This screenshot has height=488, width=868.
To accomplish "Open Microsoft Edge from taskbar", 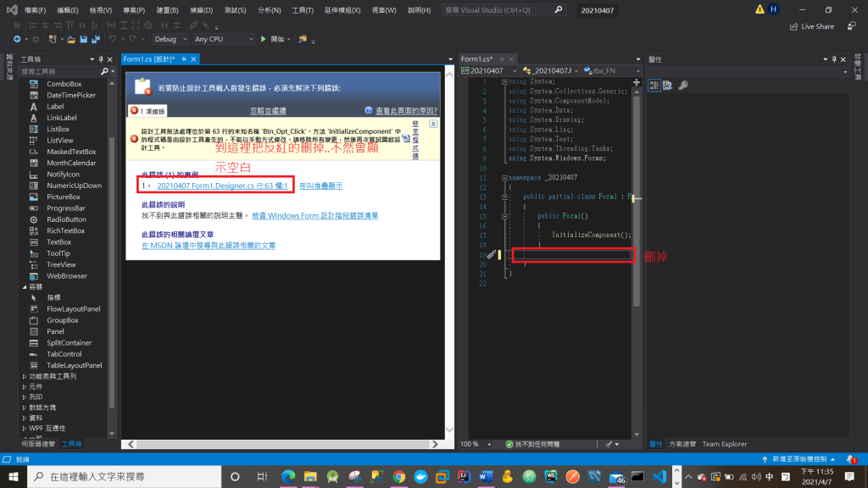I will (288, 476).
